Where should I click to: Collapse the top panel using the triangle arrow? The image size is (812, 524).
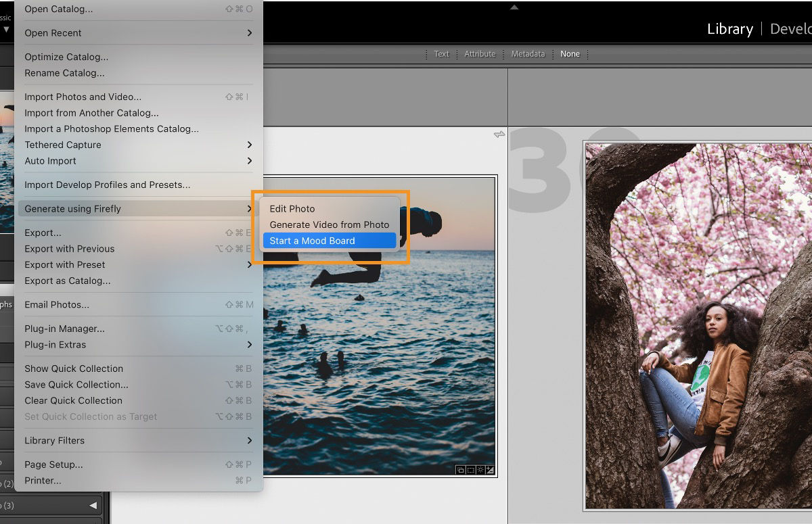click(514, 5)
